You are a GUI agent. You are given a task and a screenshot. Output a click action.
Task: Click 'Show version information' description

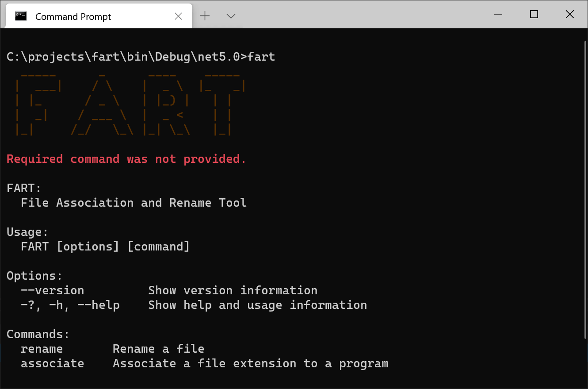point(233,290)
